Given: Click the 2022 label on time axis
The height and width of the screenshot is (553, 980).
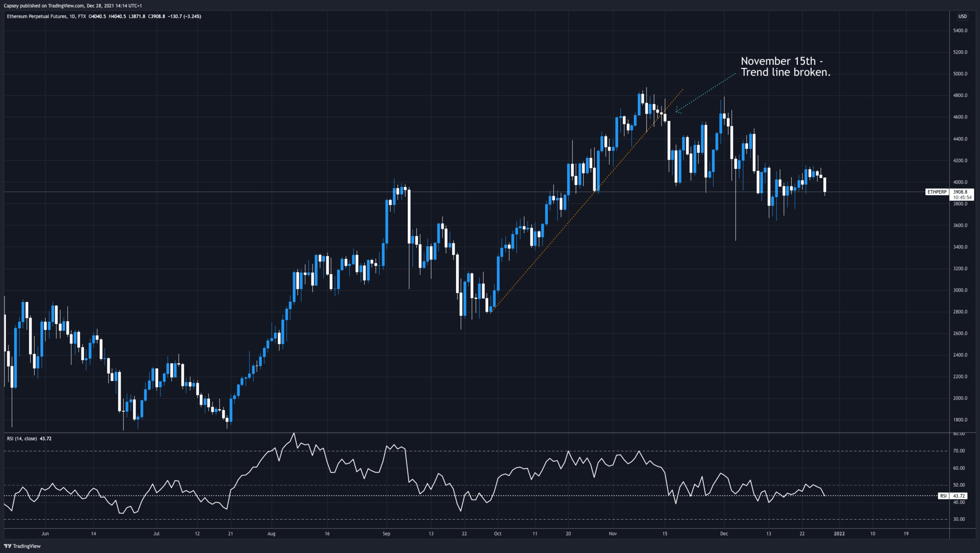Looking at the screenshot, I should point(839,534).
